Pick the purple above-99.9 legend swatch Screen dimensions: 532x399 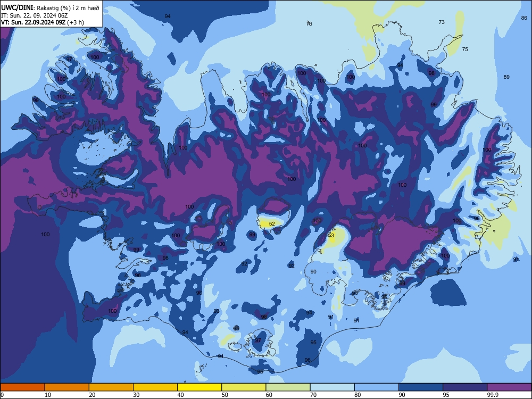coord(509,387)
